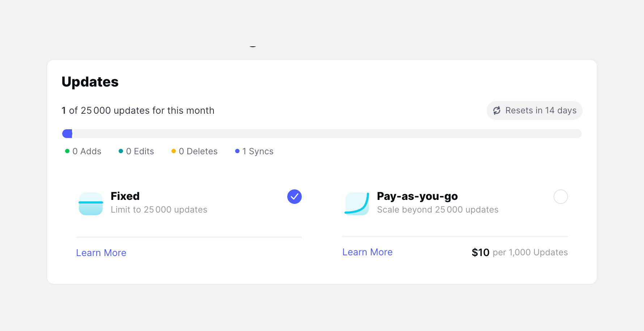Click the blue dot next to Syncs

coord(237,151)
